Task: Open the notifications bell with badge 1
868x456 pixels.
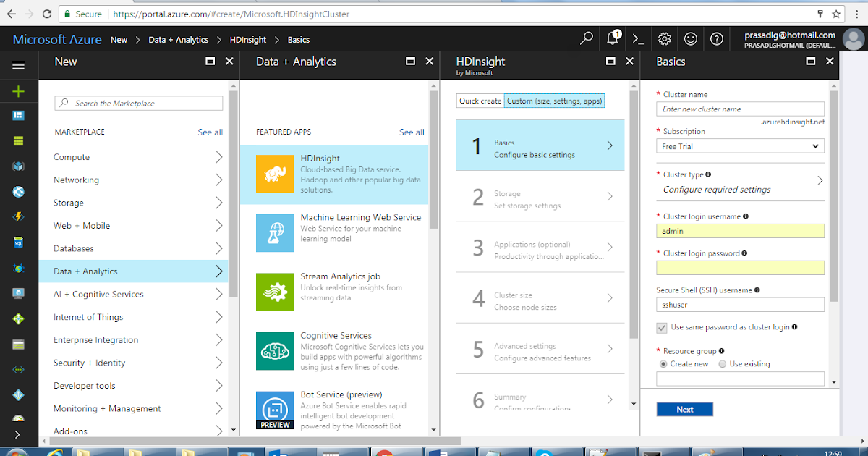Action: point(612,39)
